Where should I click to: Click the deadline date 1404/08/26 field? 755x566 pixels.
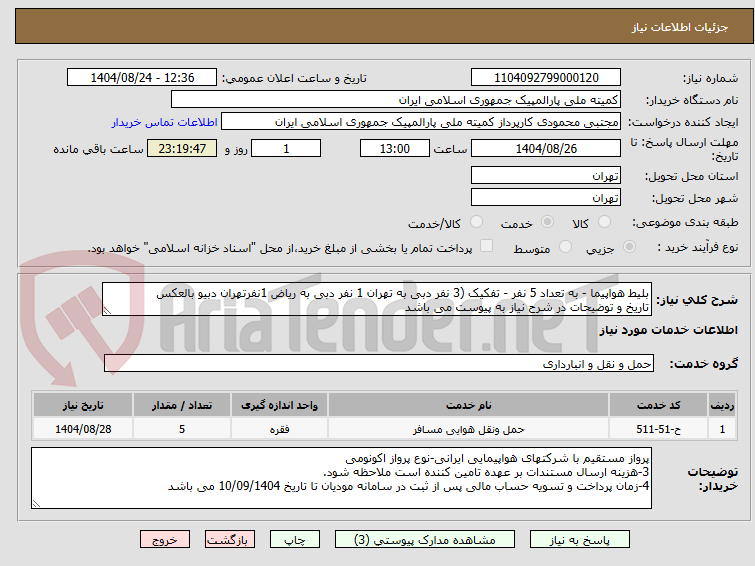(546, 148)
